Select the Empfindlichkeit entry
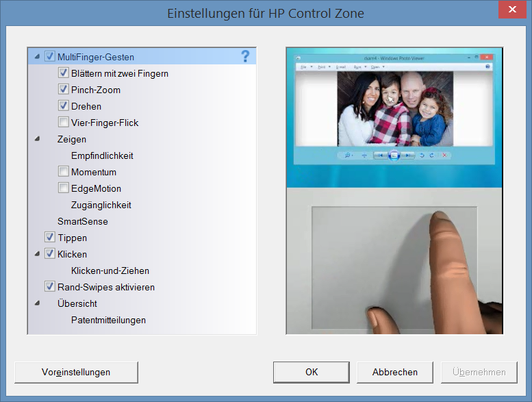 (x=102, y=155)
